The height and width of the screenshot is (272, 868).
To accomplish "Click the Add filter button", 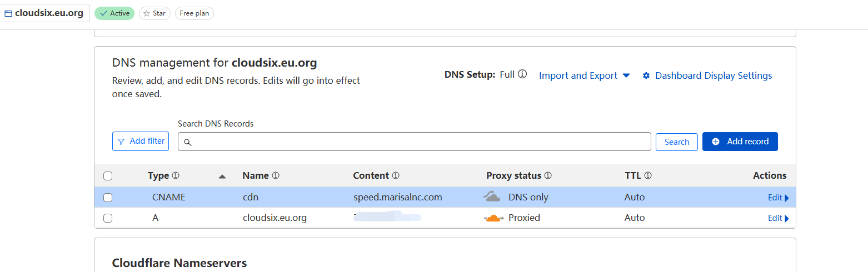I will point(141,141).
